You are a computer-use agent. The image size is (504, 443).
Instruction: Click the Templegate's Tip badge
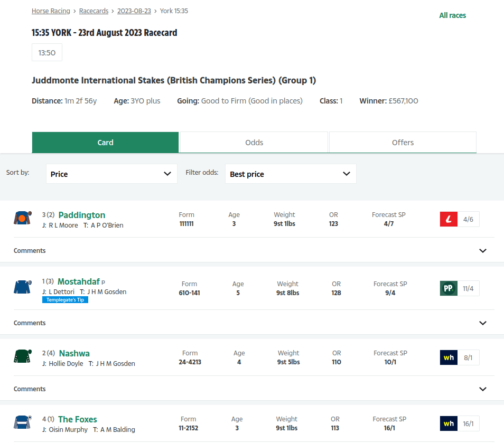point(65,300)
